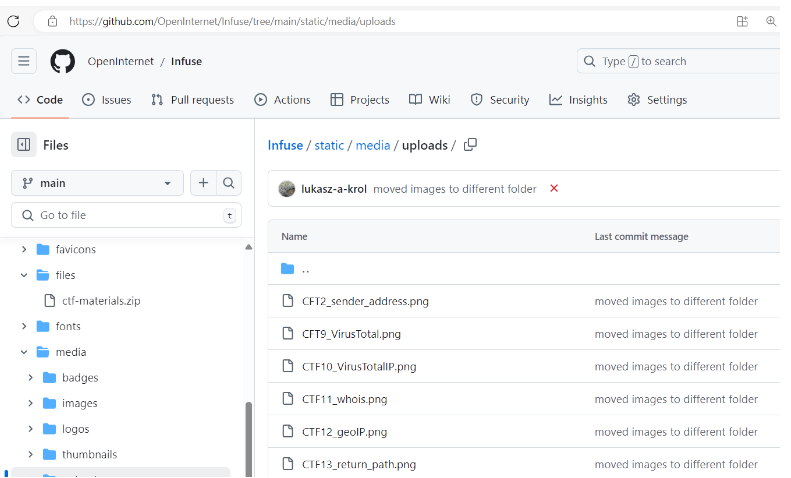
Task: Open the repository Settings tab
Action: coord(657,100)
